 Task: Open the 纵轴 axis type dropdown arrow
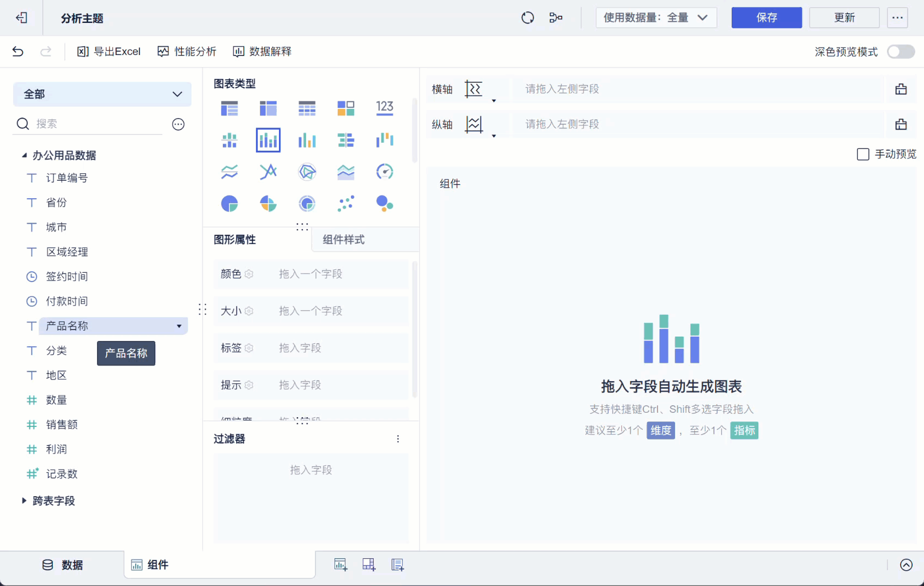[494, 136]
